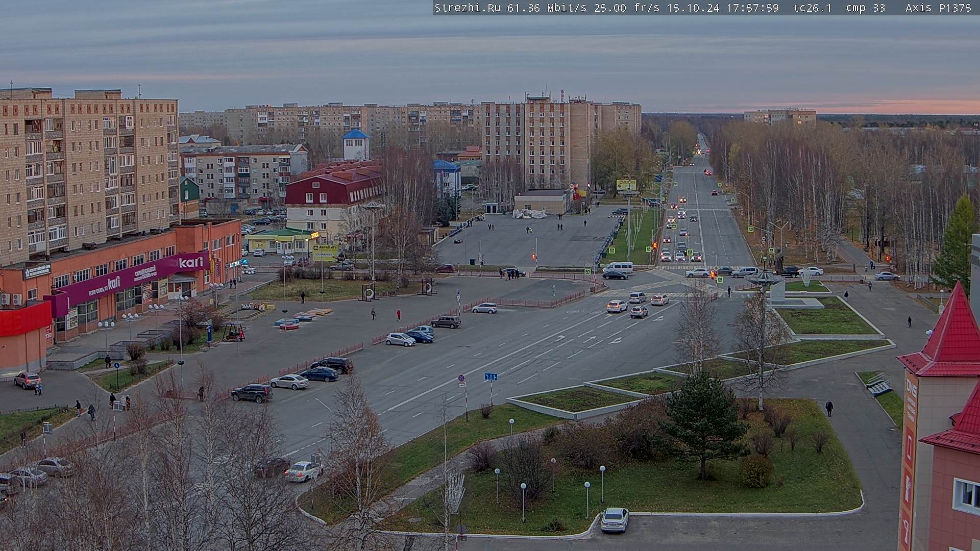980x551 pixels.
Task: Click the cmp 33 compression value
Action: click(865, 8)
